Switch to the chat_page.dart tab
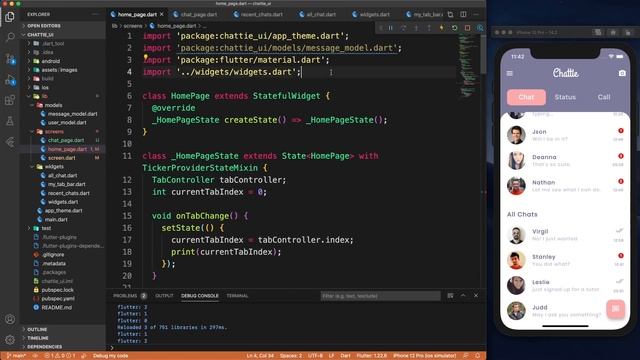 tap(198, 14)
